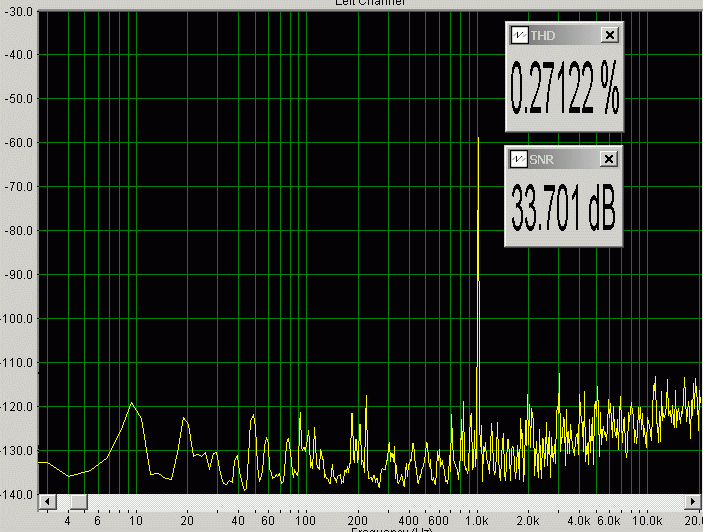703x532 pixels.
Task: Click the horizontal scrollbar thumb
Action: point(79,502)
